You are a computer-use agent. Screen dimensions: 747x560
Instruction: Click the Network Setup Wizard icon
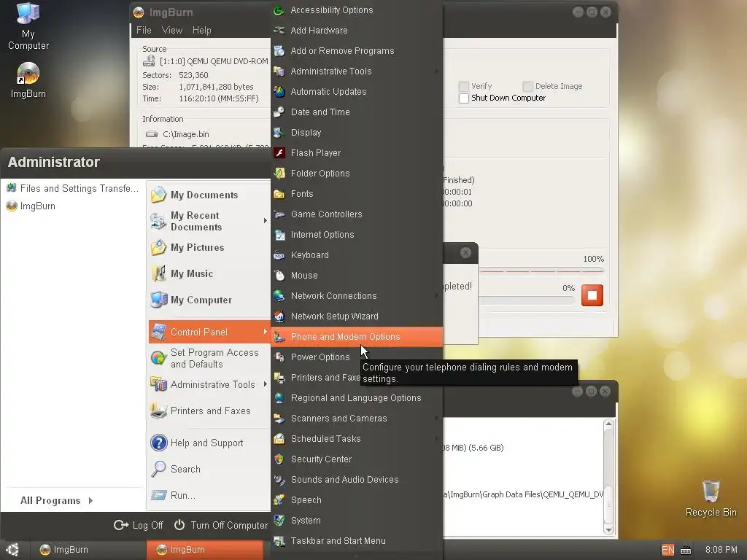pyautogui.click(x=279, y=316)
